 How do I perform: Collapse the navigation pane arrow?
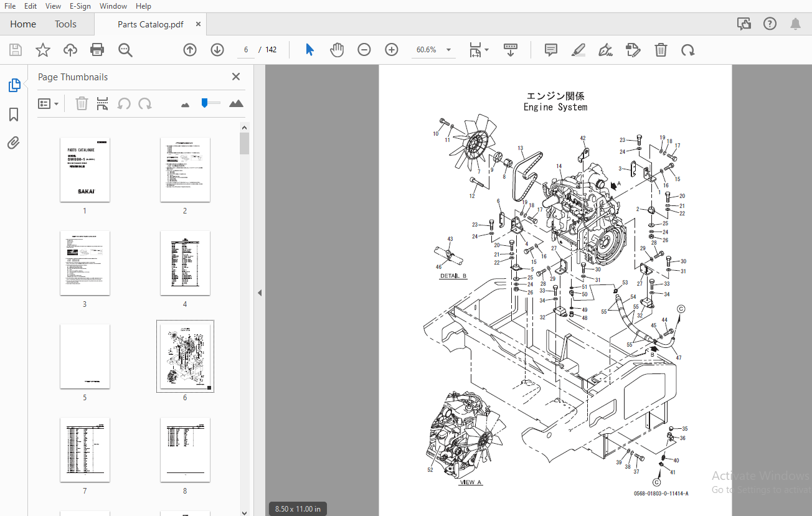coord(260,293)
